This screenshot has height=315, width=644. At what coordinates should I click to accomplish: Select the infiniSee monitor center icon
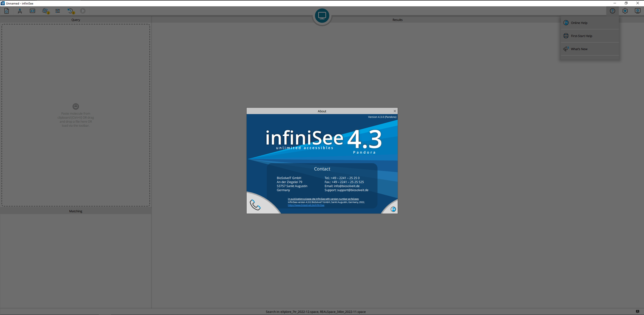click(x=322, y=15)
